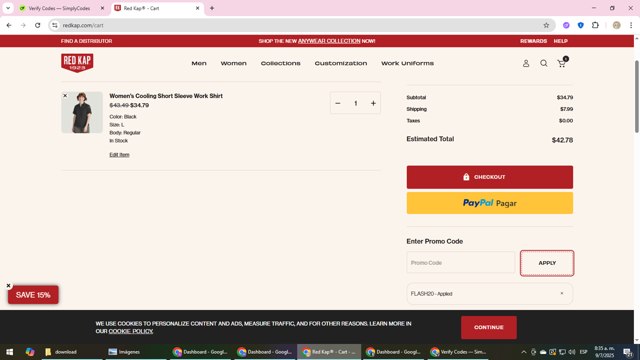Pay using the PayPal Pagar button
Viewport: 640px width, 360px height.
(489, 203)
